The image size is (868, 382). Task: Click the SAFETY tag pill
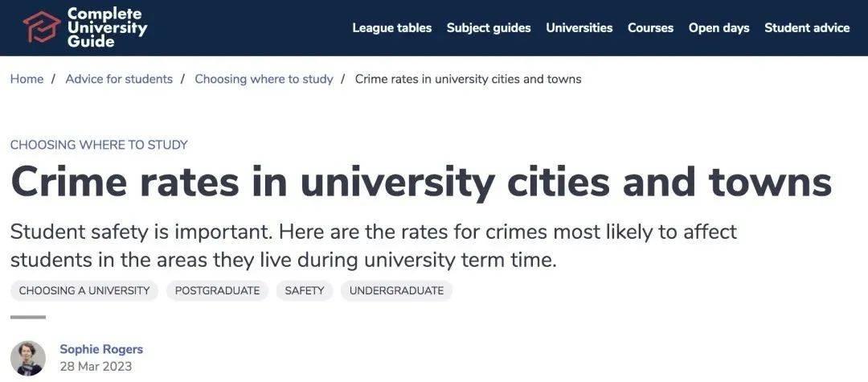click(x=305, y=290)
